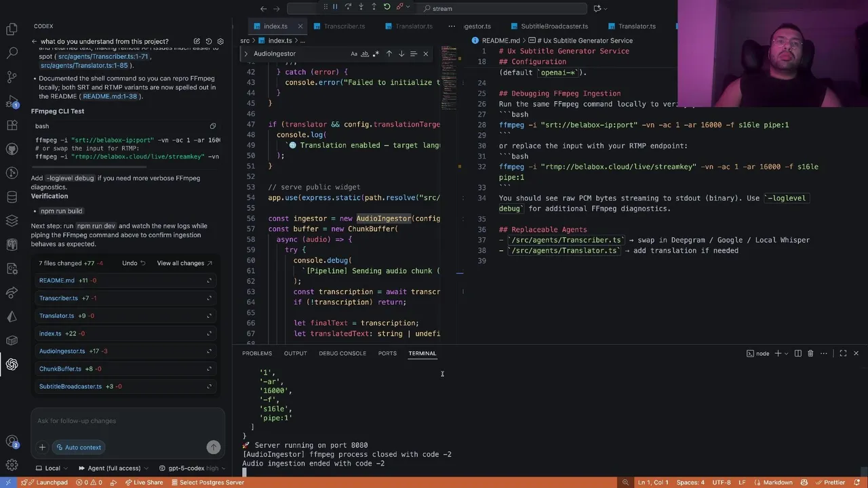Image resolution: width=868 pixels, height=488 pixels.
Task: Maximize the terminal panel size
Action: (x=843, y=353)
